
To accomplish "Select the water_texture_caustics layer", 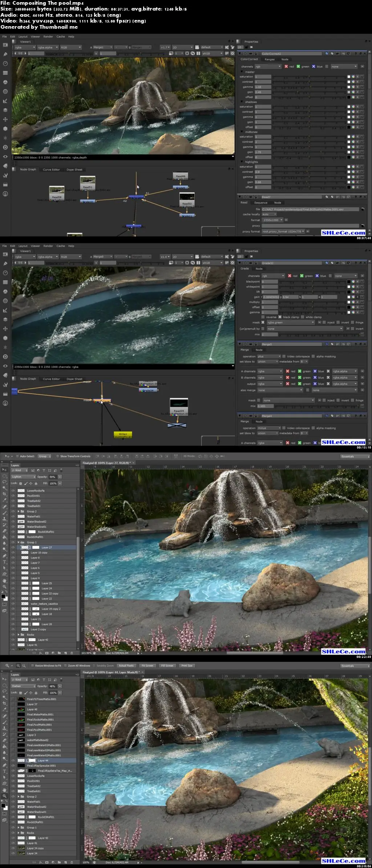I will (44, 604).
